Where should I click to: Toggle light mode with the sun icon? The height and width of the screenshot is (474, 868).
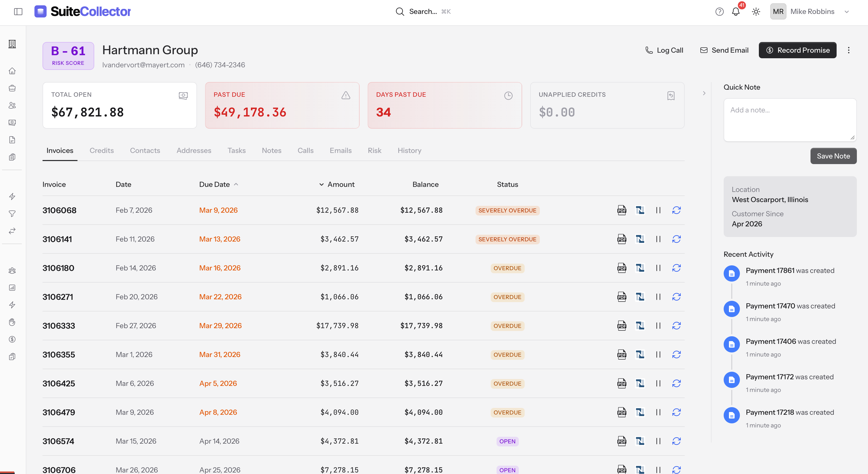tap(756, 11)
